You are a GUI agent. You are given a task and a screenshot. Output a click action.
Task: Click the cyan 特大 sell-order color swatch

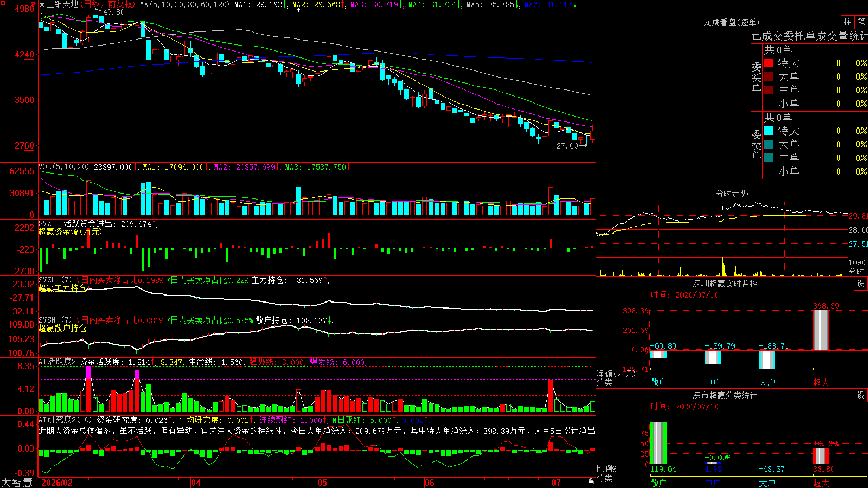coord(768,131)
